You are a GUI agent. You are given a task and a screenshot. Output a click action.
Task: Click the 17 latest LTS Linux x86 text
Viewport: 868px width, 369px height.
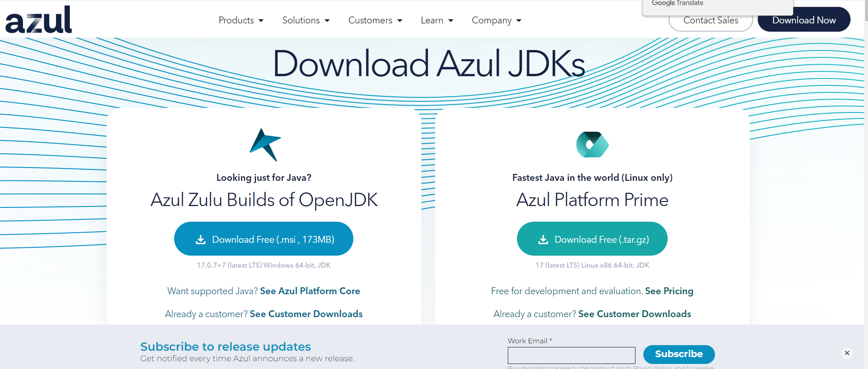592,265
